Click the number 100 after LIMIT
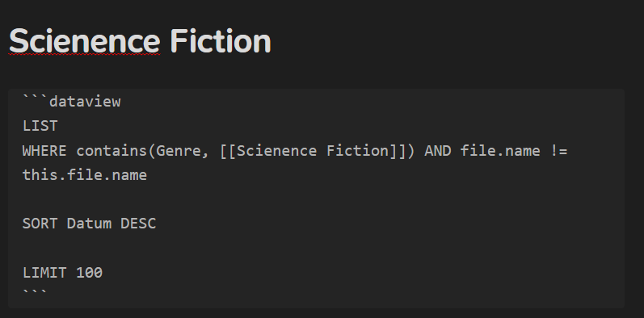Image resolution: width=644 pixels, height=318 pixels. tap(90, 273)
